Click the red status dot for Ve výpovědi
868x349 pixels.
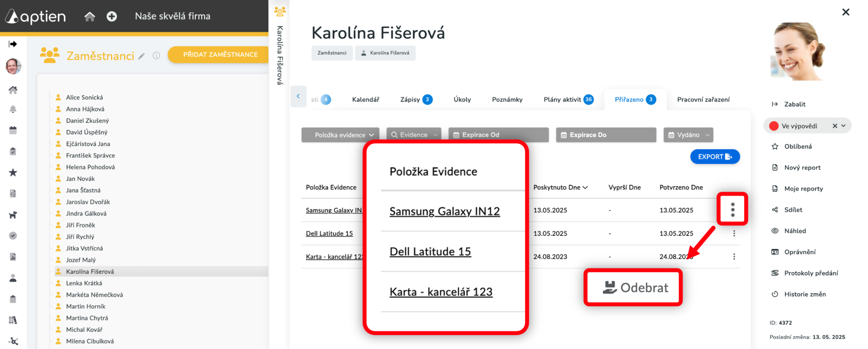click(774, 126)
